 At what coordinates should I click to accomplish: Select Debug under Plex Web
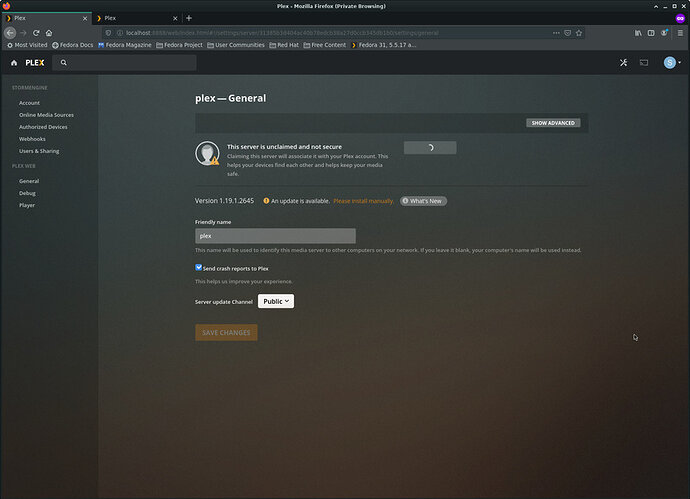27,193
